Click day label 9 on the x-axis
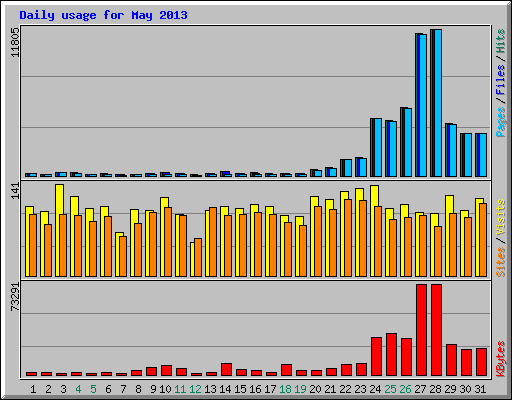Image resolution: width=512 pixels, height=400 pixels. tap(153, 389)
